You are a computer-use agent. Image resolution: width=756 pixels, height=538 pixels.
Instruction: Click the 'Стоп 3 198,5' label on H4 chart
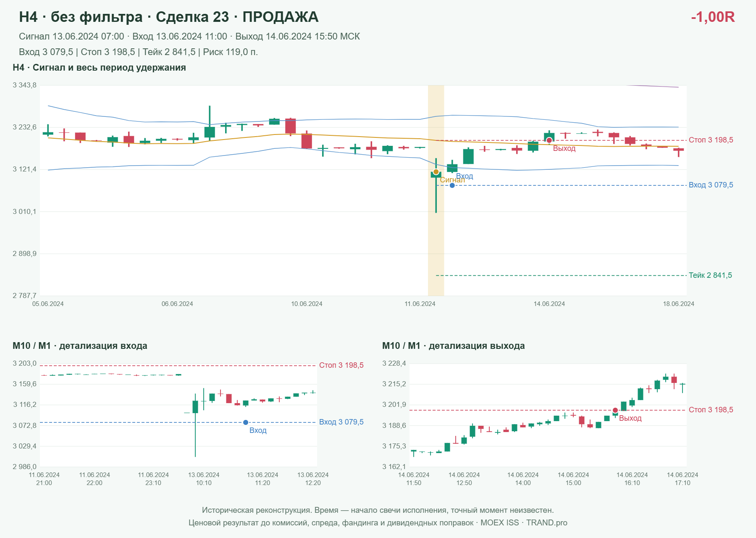(711, 140)
